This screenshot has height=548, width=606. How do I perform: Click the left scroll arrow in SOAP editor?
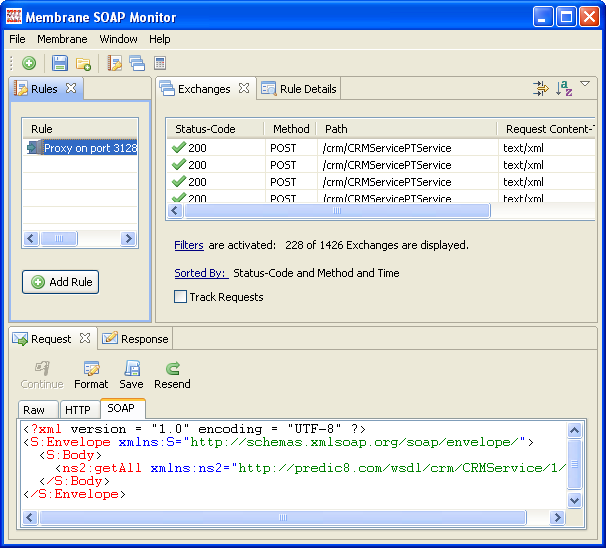point(30,517)
